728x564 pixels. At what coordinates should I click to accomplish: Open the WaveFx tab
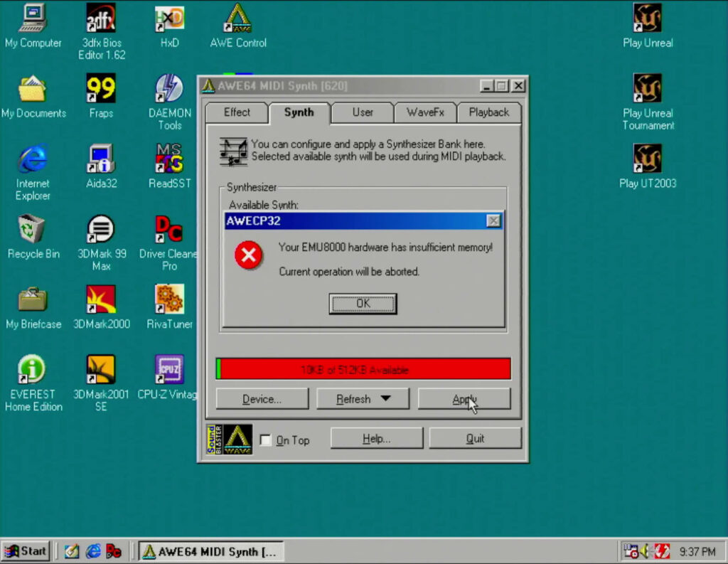(425, 113)
